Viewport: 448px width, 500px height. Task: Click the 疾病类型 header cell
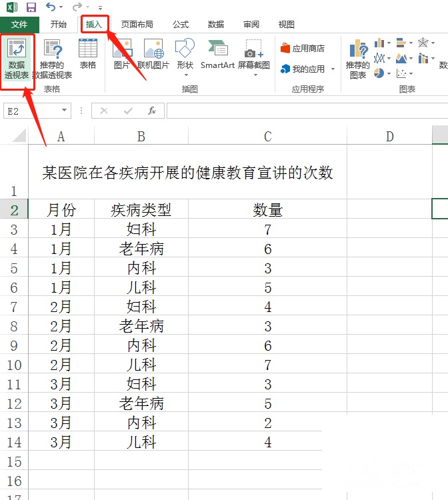(141, 210)
